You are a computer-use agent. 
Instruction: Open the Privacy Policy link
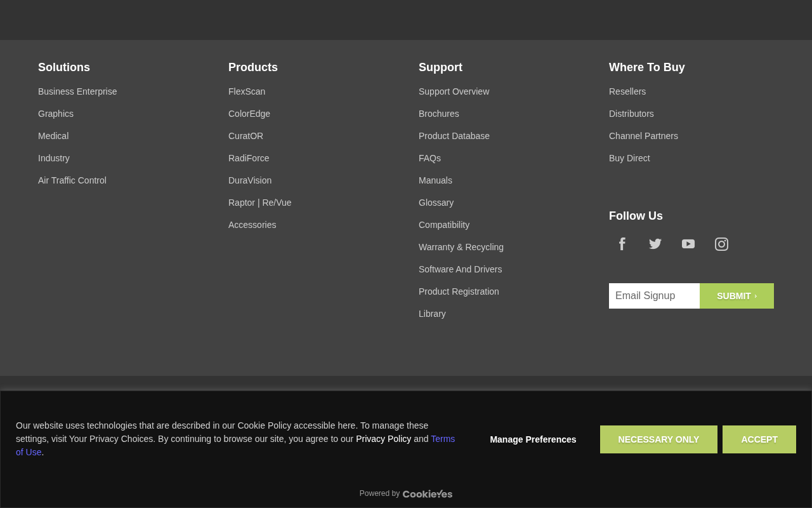coord(383,439)
